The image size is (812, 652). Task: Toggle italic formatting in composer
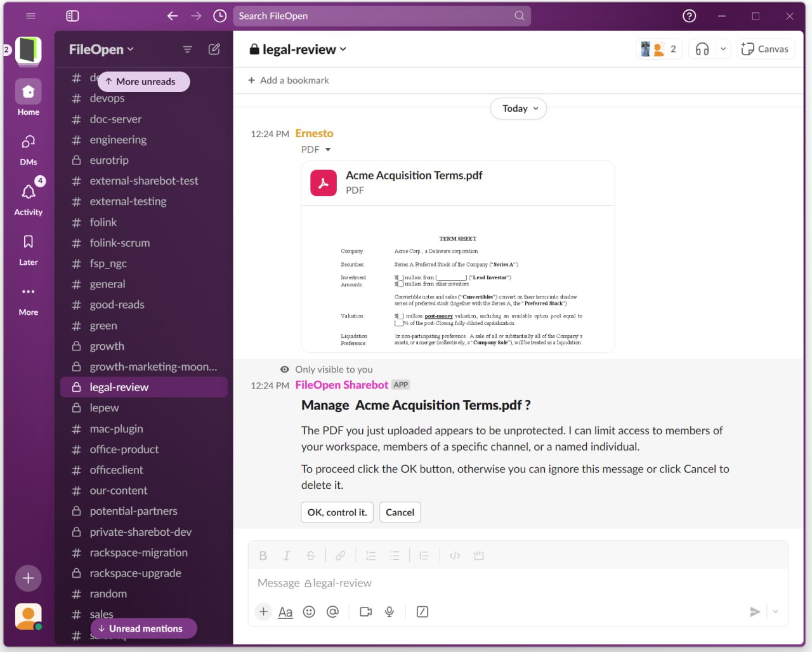coord(286,556)
